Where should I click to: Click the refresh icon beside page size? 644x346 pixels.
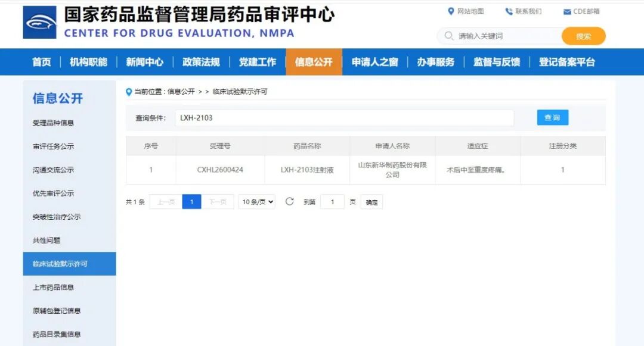(x=290, y=201)
